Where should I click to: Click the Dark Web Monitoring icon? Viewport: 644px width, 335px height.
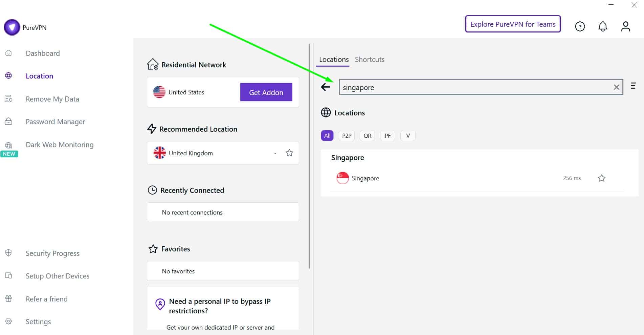(x=8, y=145)
